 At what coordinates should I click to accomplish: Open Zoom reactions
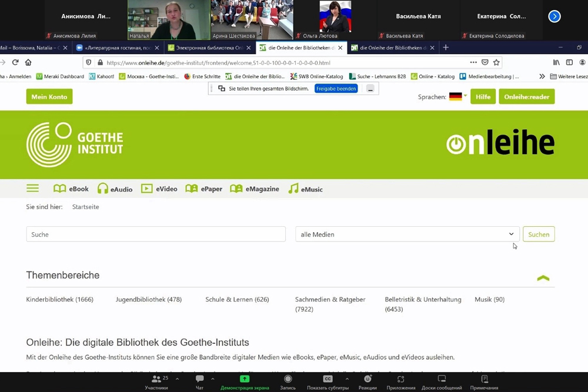pos(367,381)
